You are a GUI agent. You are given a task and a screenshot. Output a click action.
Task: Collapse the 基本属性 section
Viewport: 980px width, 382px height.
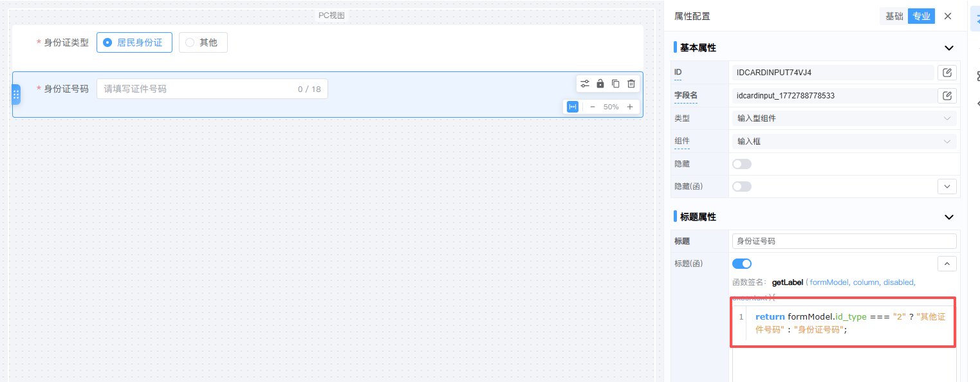(x=948, y=48)
